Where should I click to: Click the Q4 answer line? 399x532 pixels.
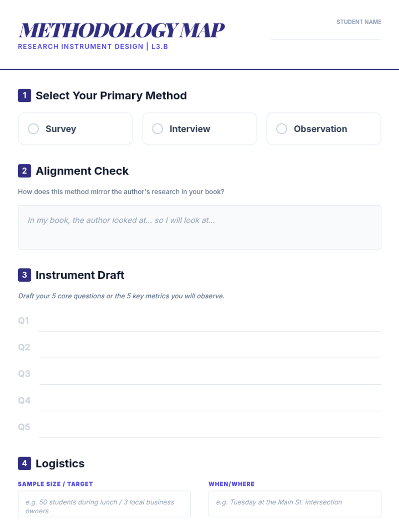[x=210, y=403]
